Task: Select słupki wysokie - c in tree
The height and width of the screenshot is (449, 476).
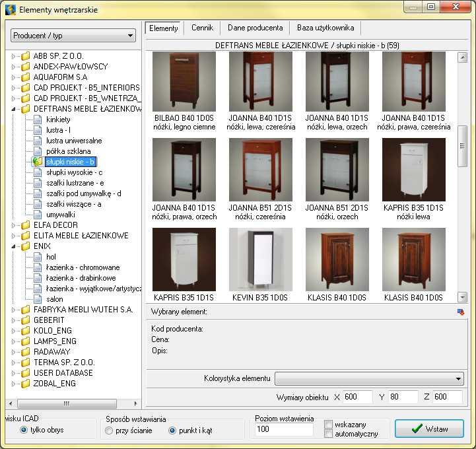Action: pyautogui.click(x=75, y=172)
